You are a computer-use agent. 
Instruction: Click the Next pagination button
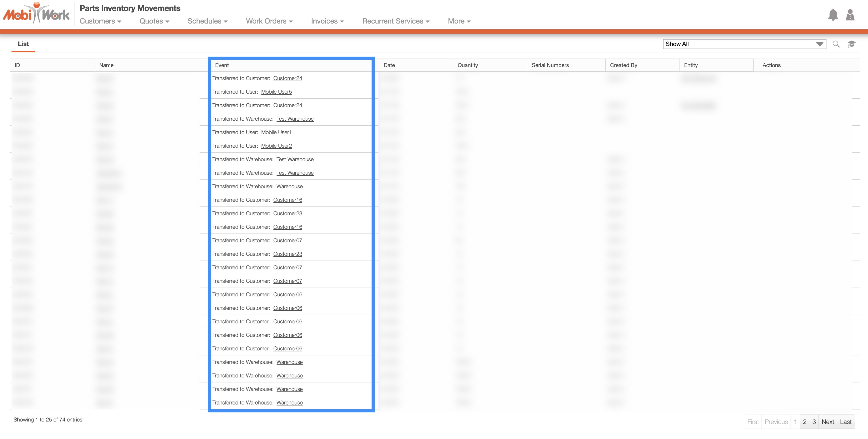[x=827, y=422]
